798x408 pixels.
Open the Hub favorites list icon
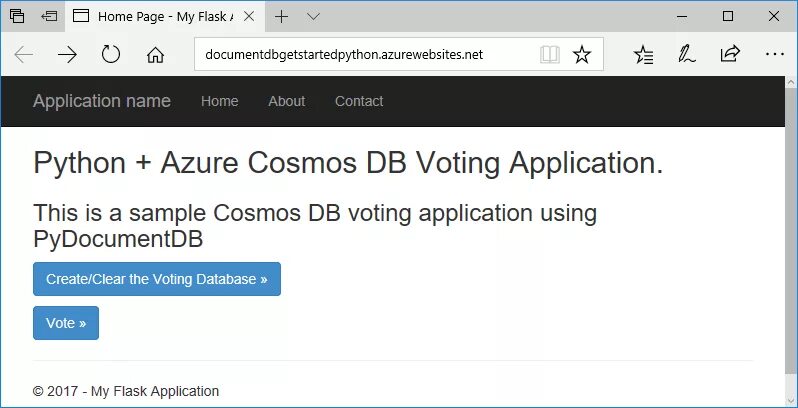tap(645, 55)
